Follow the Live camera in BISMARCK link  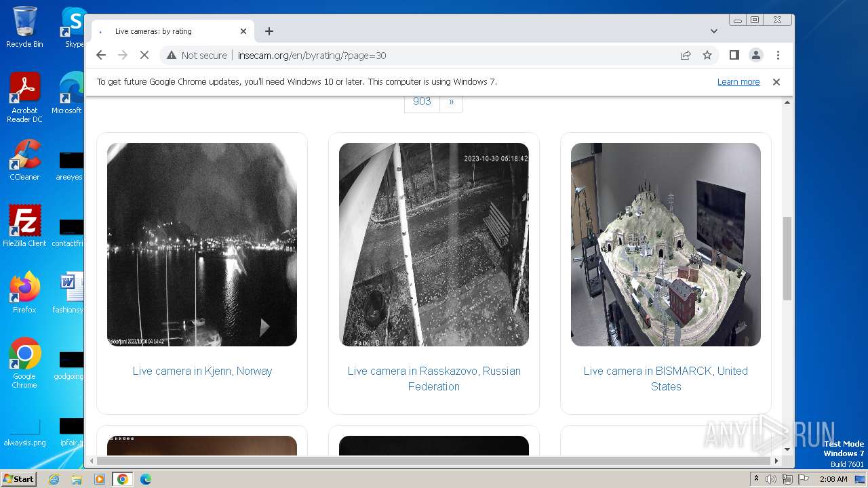click(666, 379)
